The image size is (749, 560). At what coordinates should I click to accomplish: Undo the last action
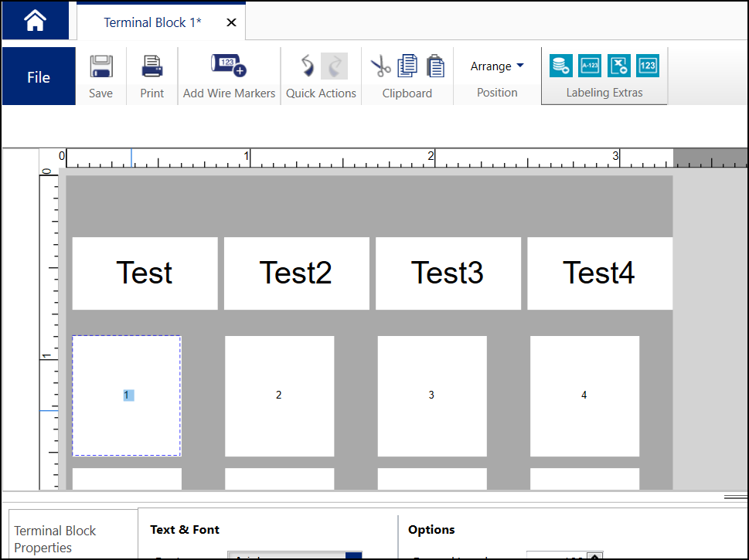tap(308, 66)
